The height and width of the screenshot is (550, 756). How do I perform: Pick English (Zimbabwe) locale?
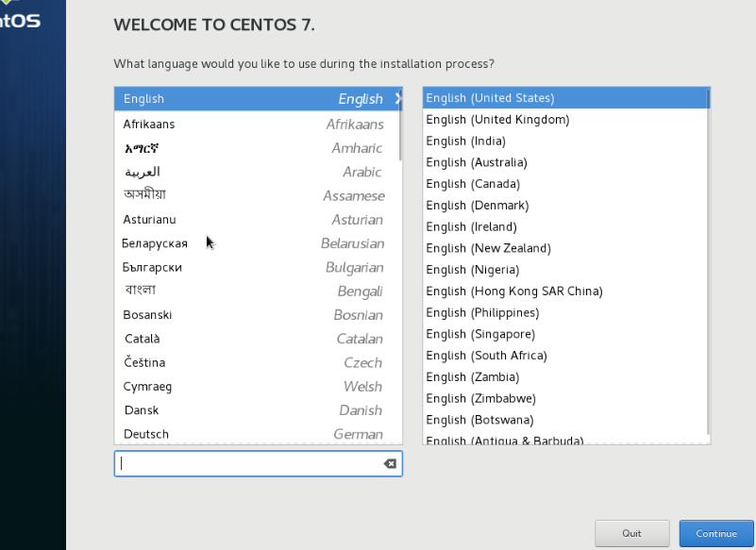564,398
